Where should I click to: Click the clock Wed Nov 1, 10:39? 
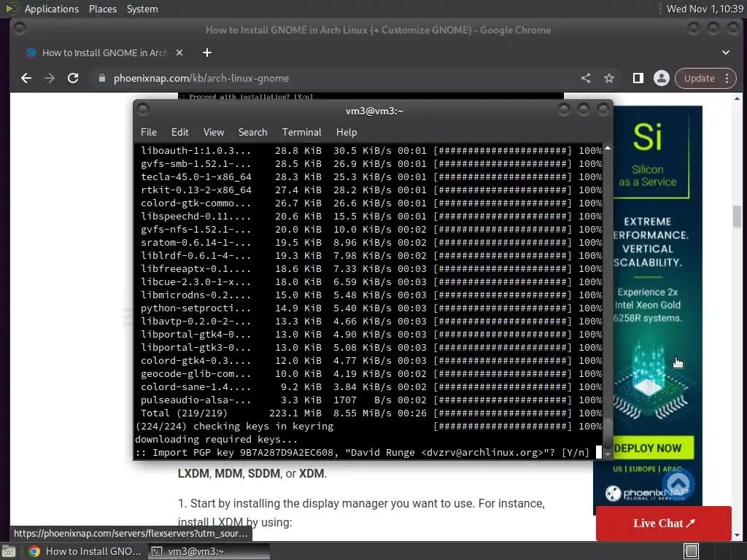point(705,9)
